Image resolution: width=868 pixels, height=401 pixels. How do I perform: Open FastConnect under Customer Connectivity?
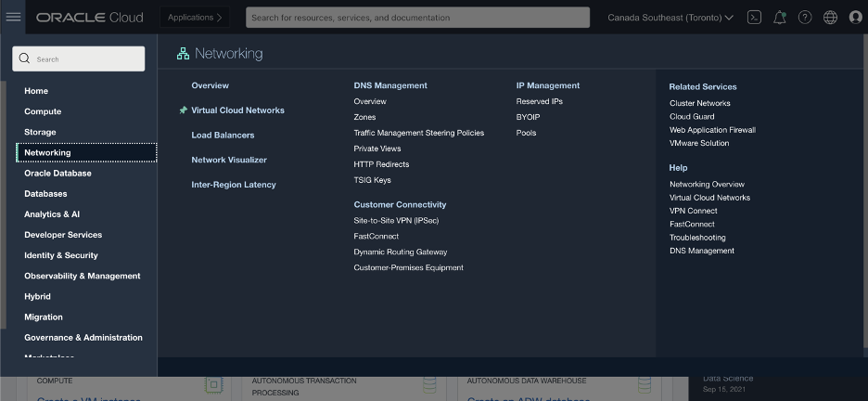tap(376, 236)
